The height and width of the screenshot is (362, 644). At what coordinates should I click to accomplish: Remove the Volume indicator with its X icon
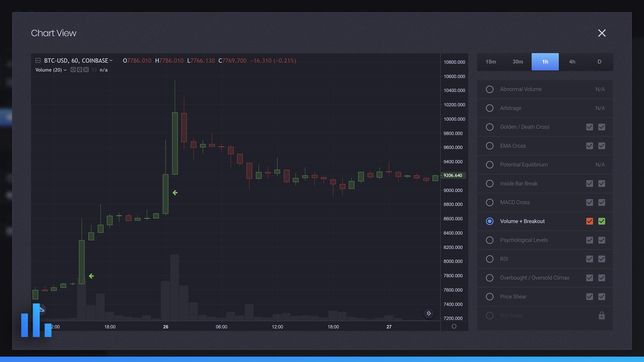(86, 70)
